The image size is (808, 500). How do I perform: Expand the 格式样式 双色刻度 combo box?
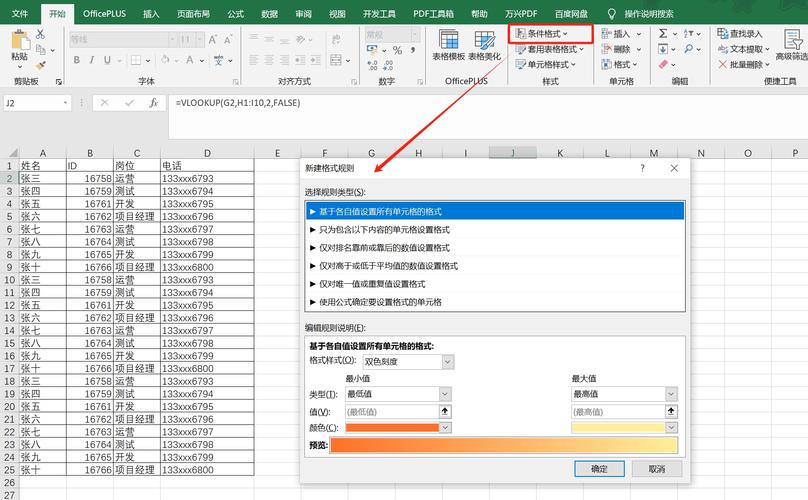click(448, 362)
